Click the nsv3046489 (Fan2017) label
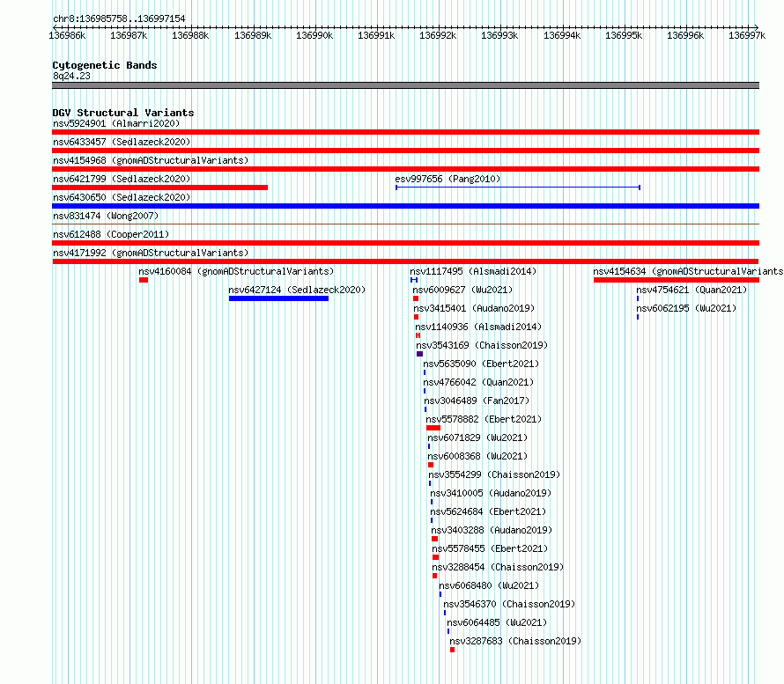Viewport: 784px width, 684px height. 477,401
